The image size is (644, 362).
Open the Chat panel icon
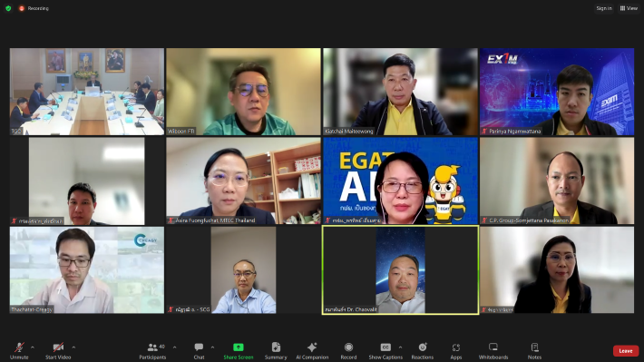coord(199,347)
